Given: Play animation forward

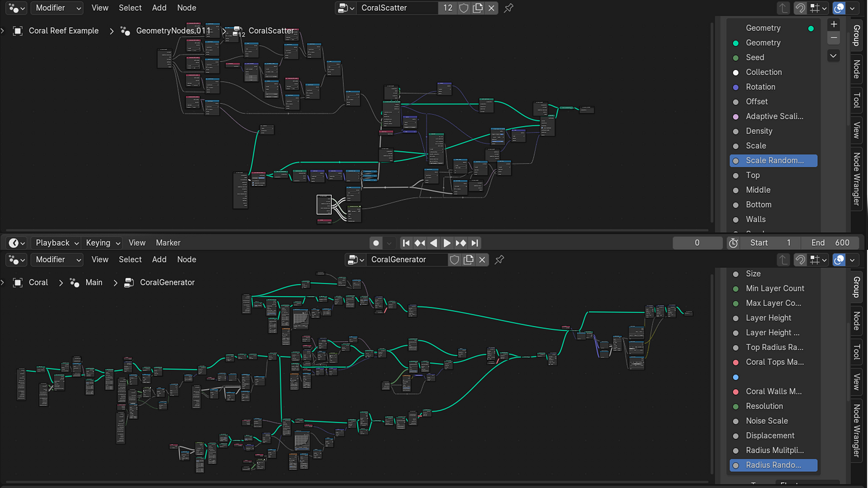Looking at the screenshot, I should tap(447, 243).
